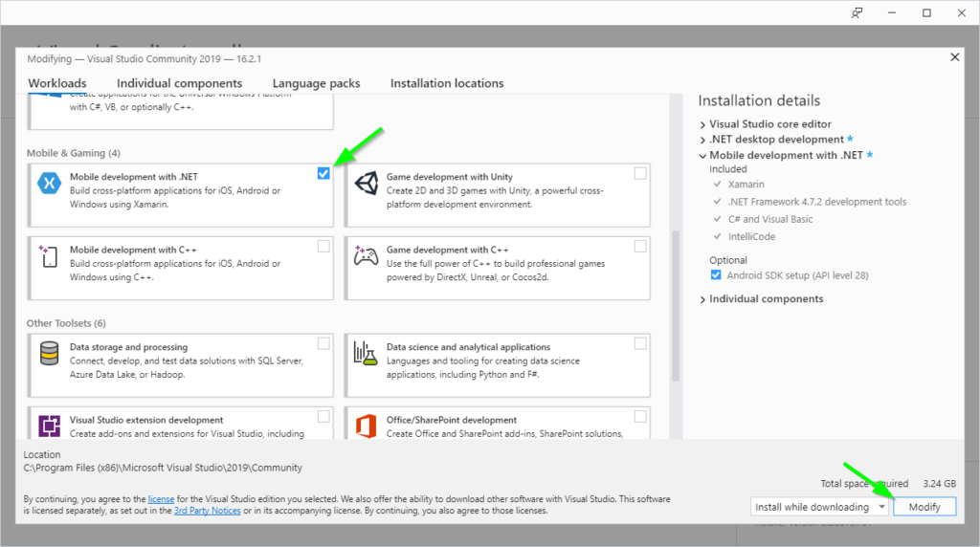Minimize the Visual Studio Installer window
The height and width of the screenshot is (547, 980).
tap(892, 13)
